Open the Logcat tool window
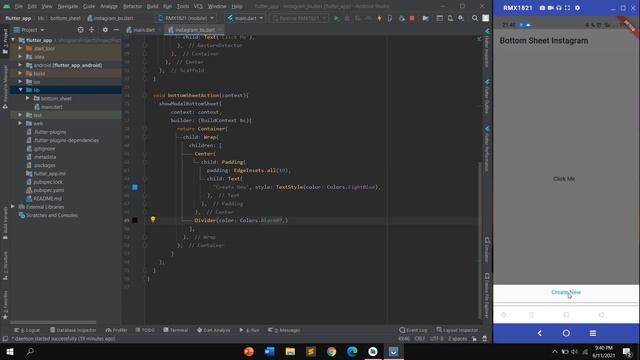This screenshot has height=360, width=640. (27, 330)
